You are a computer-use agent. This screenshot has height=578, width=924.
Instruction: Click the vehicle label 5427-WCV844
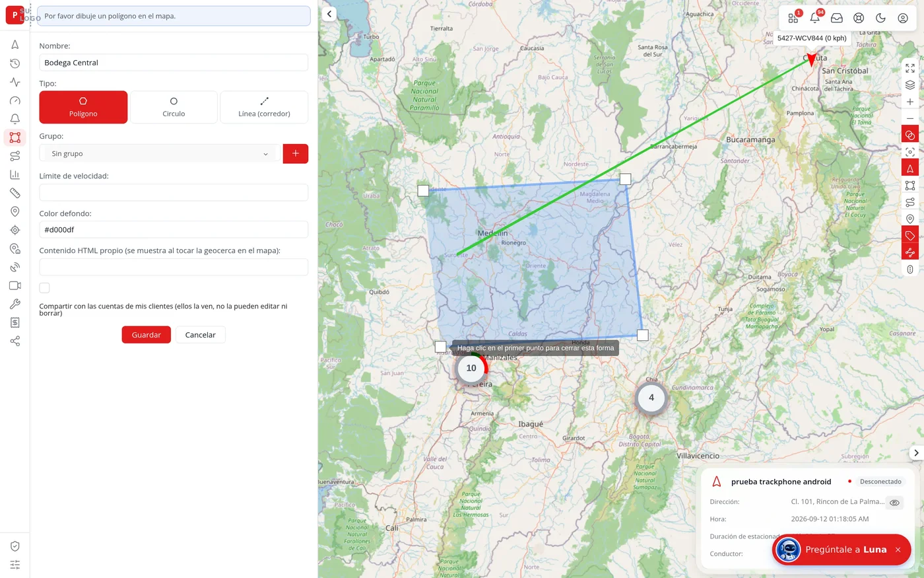point(812,38)
